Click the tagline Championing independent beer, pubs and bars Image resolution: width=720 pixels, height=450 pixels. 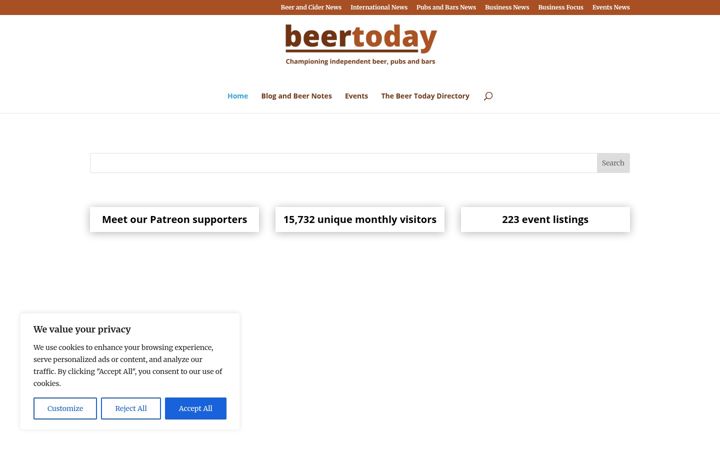(360, 62)
